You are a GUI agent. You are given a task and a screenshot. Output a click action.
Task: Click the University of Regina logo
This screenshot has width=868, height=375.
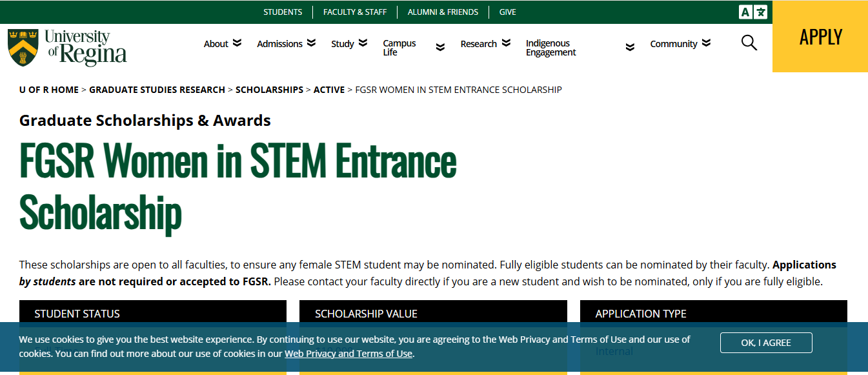(67, 48)
